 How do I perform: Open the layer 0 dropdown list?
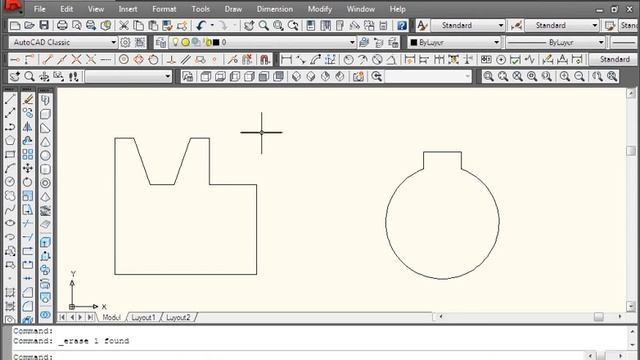click(x=352, y=42)
